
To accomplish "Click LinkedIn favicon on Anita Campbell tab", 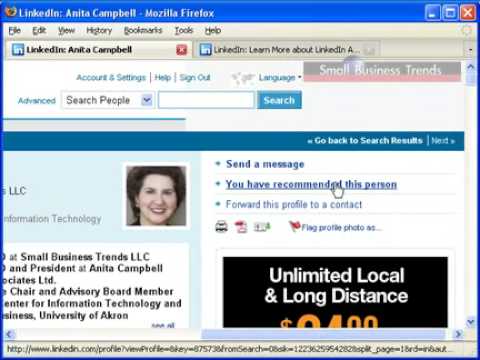I will tap(18, 50).
